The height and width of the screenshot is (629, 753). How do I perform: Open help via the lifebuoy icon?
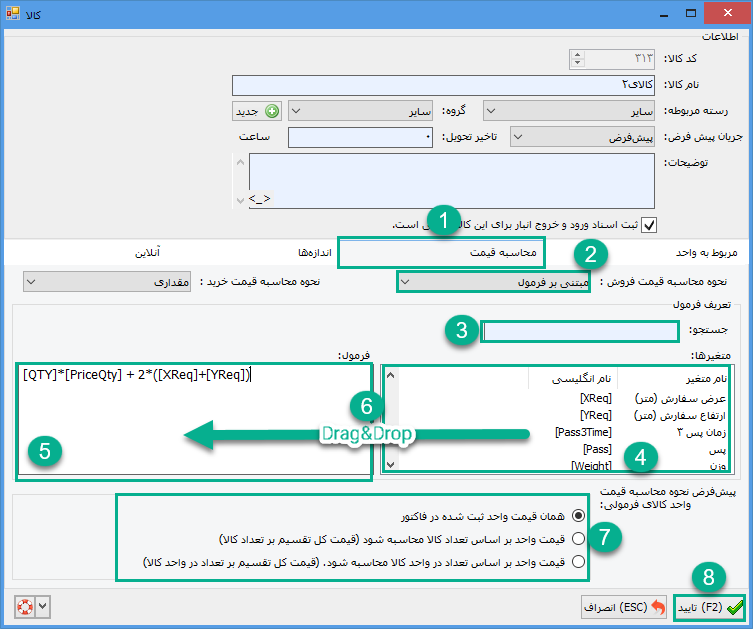coord(25,606)
